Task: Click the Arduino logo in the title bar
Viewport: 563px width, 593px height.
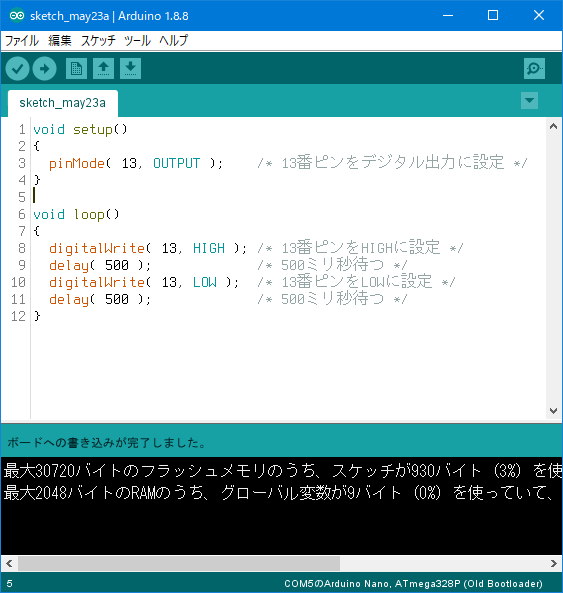Action: 17,16
